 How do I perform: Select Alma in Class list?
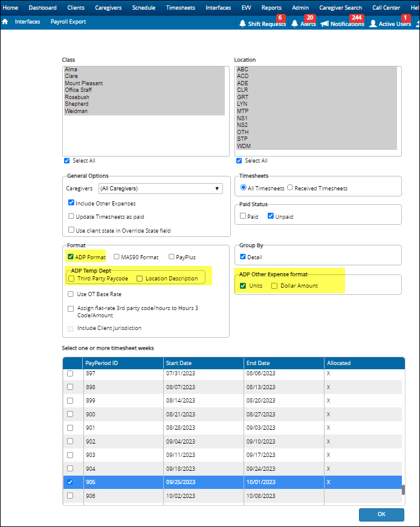144,70
